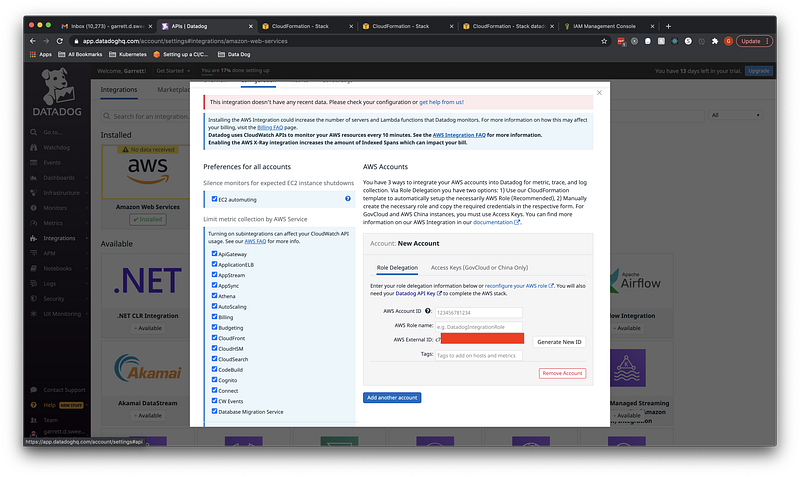Open the get help from us link
This screenshot has height=477, width=800.
[441, 102]
